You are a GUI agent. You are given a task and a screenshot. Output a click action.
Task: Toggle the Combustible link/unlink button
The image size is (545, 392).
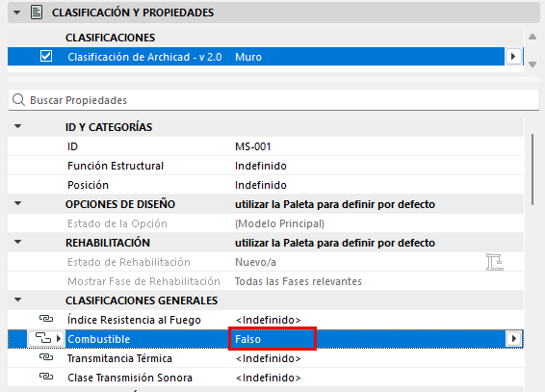[x=46, y=338]
